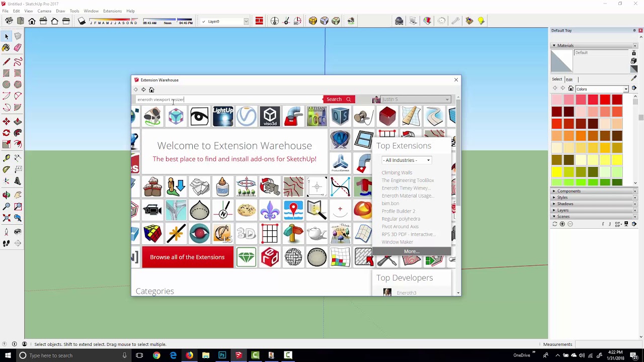The height and width of the screenshot is (362, 644).
Task: Open the Draw menu
Action: coord(60,11)
